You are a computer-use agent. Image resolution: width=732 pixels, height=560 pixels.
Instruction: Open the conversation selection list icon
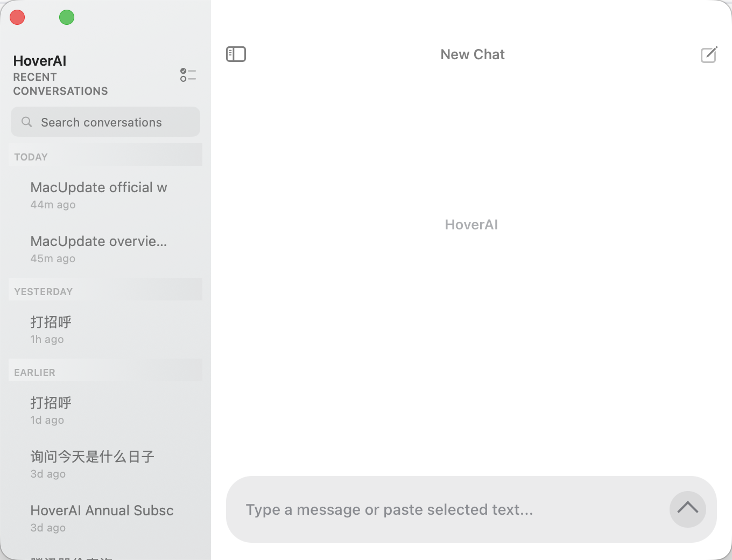click(x=188, y=75)
